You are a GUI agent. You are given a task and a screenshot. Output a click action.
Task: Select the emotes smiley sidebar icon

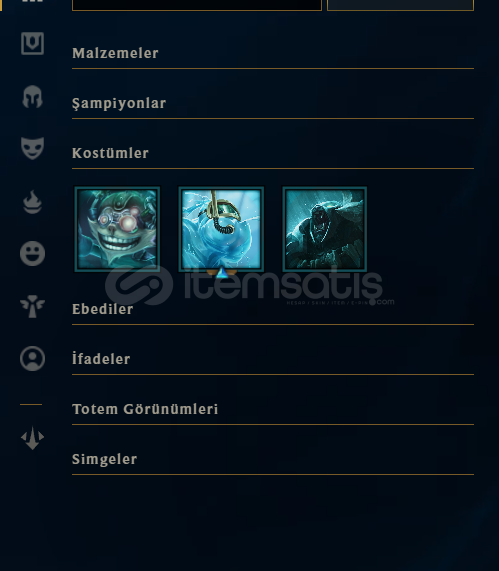click(32, 253)
